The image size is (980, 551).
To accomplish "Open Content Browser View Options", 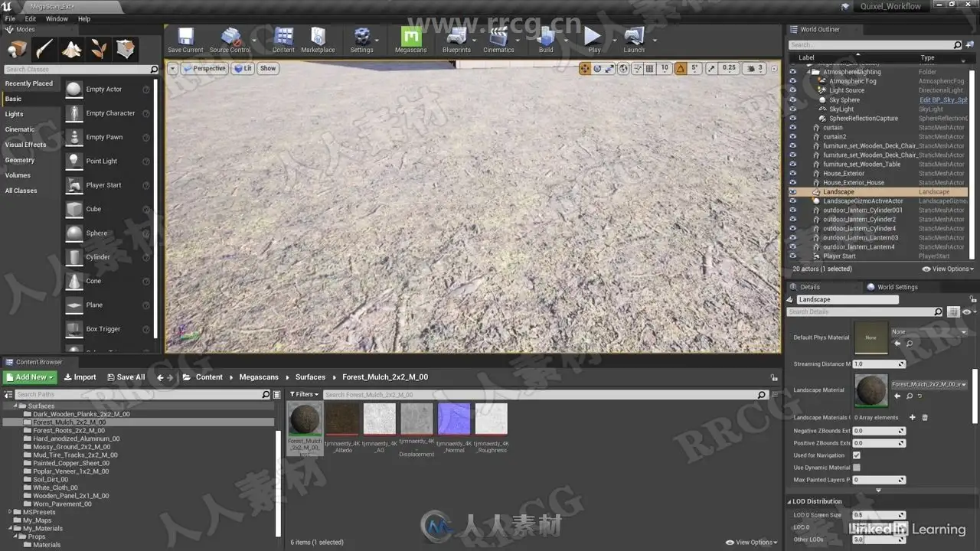I will [x=751, y=543].
